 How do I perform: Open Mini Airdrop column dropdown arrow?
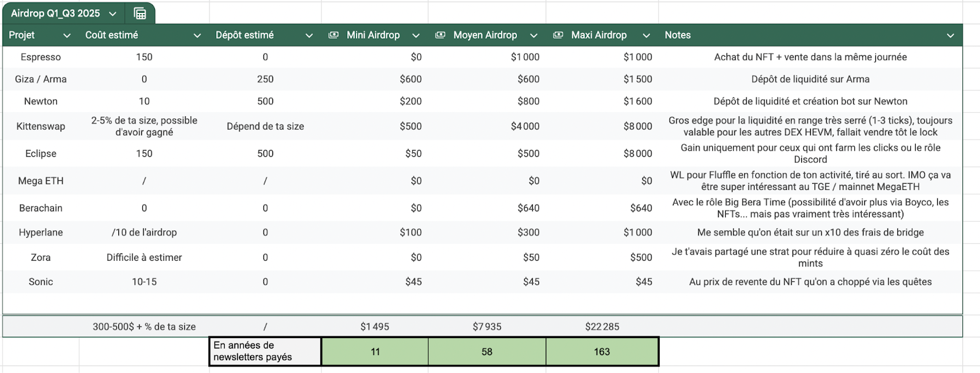(416, 36)
